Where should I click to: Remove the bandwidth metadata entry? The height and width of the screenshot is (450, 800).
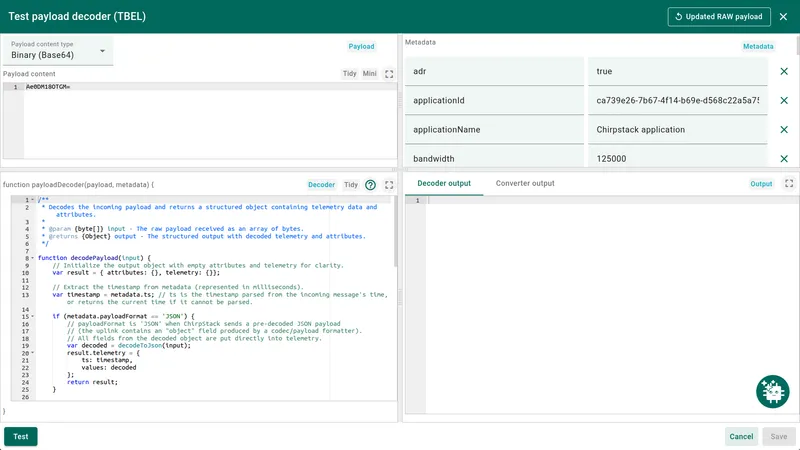[784, 159]
